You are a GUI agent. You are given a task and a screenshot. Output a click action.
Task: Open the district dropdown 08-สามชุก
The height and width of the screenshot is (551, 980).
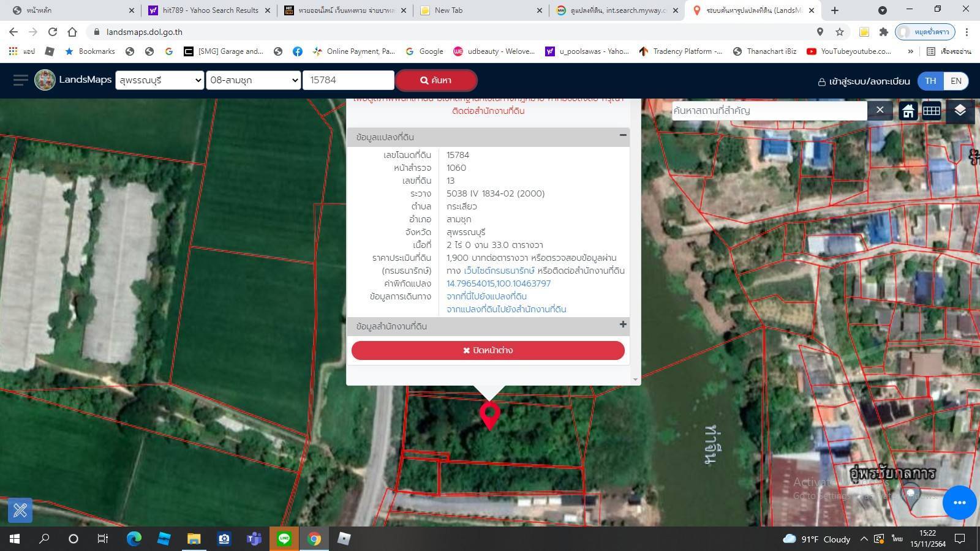pos(253,80)
